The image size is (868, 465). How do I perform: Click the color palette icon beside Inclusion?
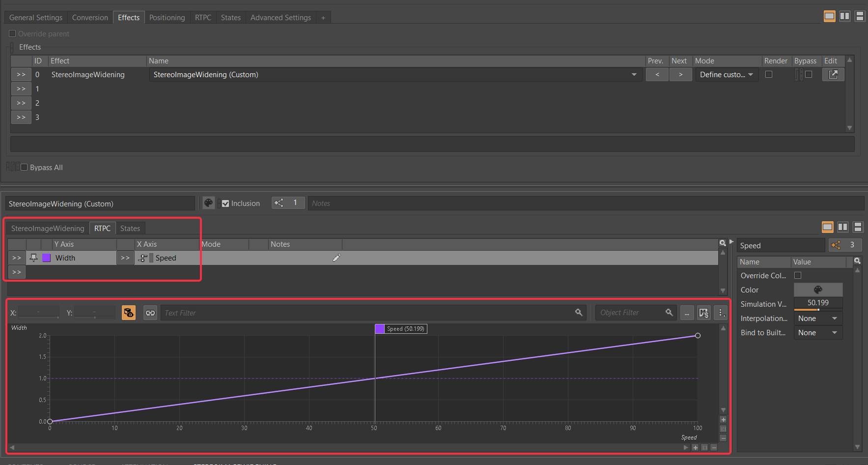point(209,203)
